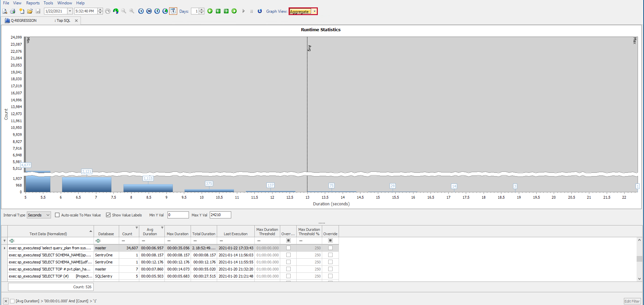
Task: Click the gray clock icon beside time field
Action: [108, 11]
